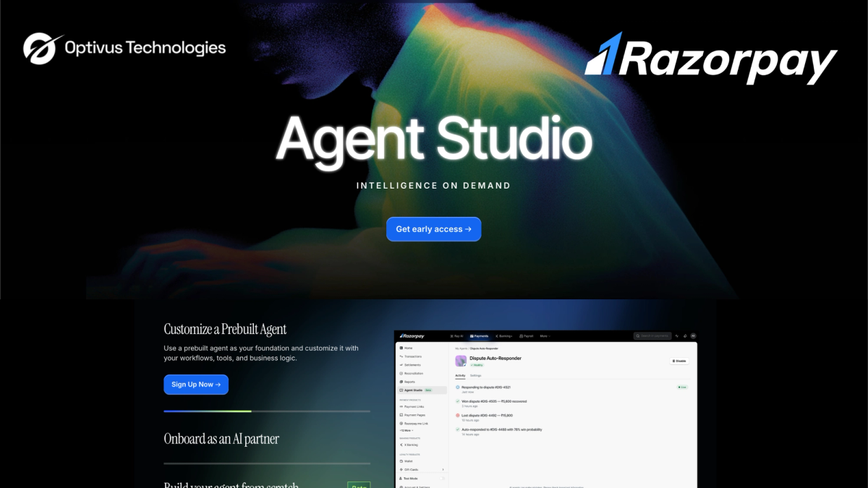Click My Agents in the breadcrumb
Viewport: 868px width, 488px height.
tap(461, 348)
